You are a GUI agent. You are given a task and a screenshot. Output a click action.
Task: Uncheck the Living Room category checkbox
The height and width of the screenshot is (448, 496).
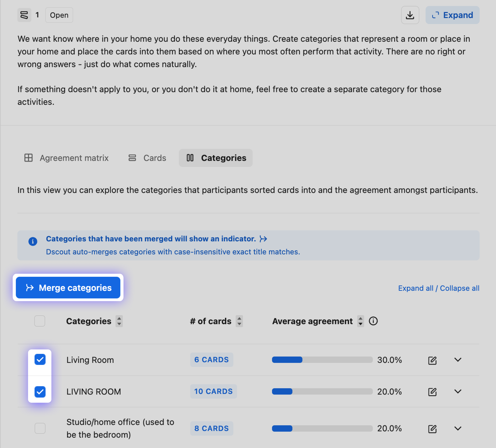[x=40, y=360]
